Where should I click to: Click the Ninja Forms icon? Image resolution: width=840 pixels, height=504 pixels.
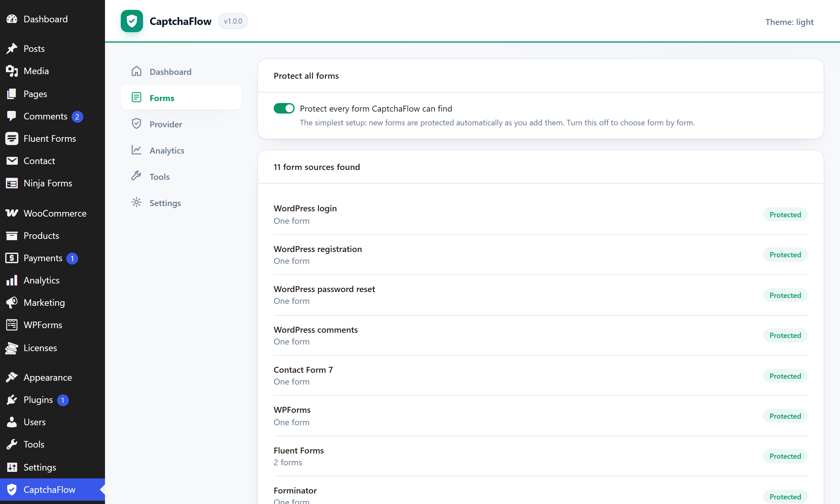click(x=12, y=183)
